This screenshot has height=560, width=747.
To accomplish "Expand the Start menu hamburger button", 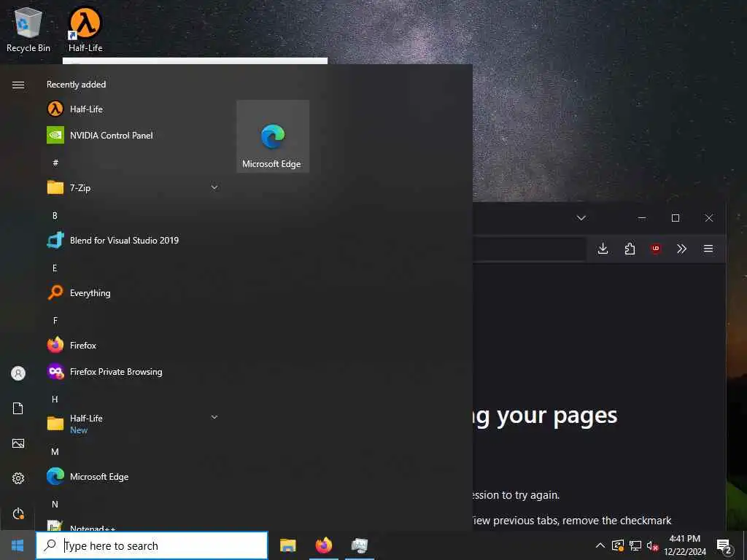I will [x=18, y=85].
